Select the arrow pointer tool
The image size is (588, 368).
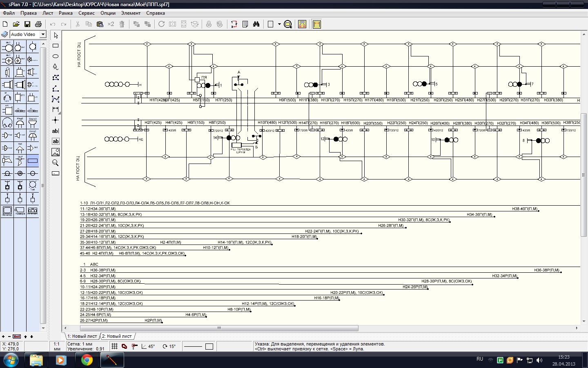tap(56, 36)
